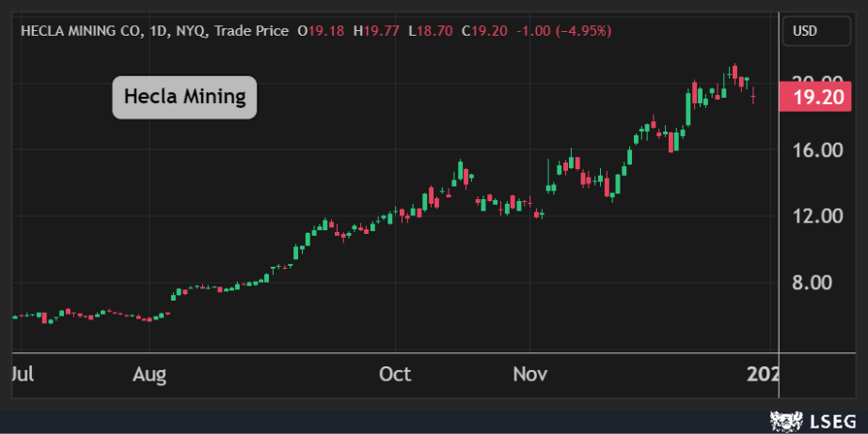The height and width of the screenshot is (434, 868).
Task: Click the open value O19.18
Action: [322, 31]
